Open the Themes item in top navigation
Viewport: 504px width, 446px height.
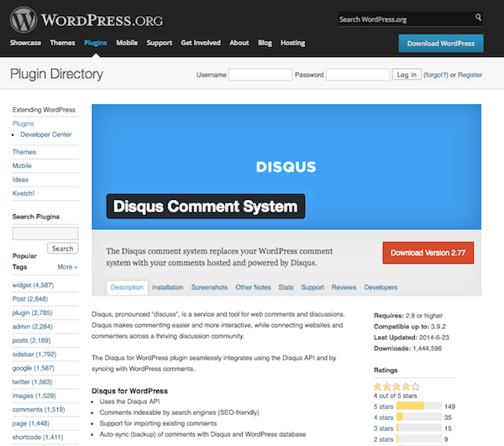pos(62,43)
